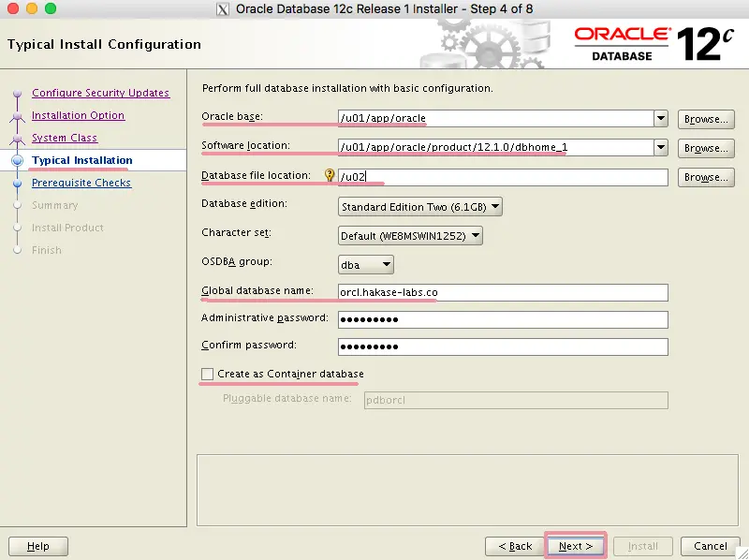Screen dimensions: 749x560
Task: Open the OSDBA group dropdown
Action: point(366,265)
